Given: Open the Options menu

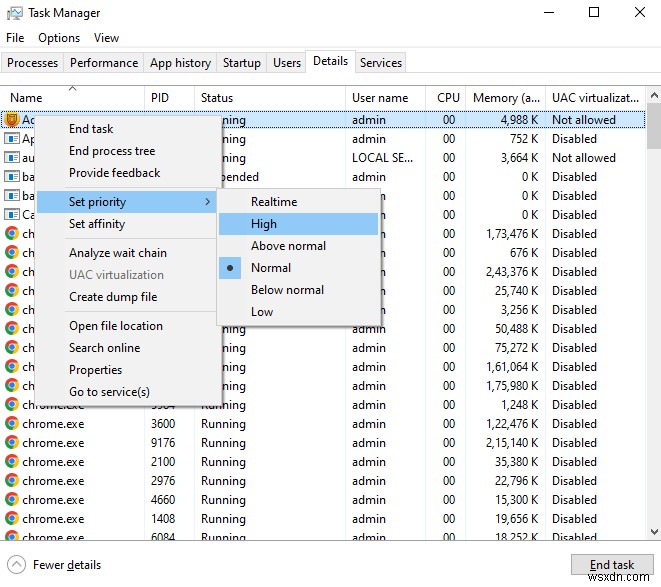Looking at the screenshot, I should coord(59,38).
